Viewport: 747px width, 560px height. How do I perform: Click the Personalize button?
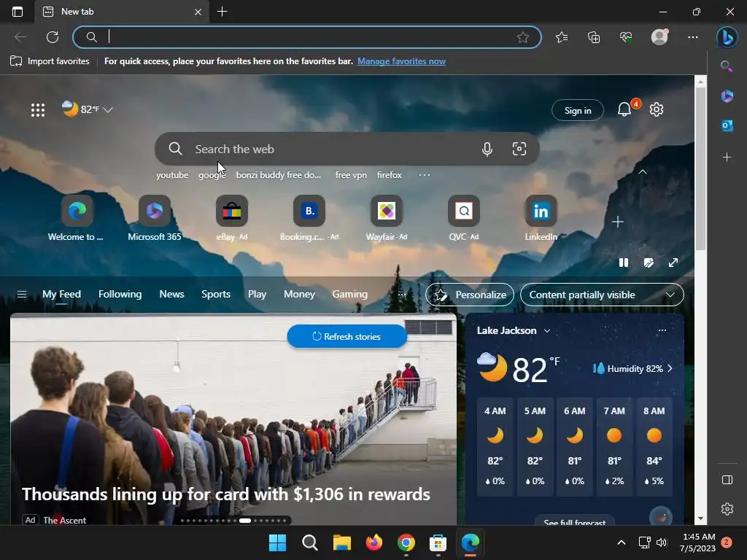coord(470,295)
